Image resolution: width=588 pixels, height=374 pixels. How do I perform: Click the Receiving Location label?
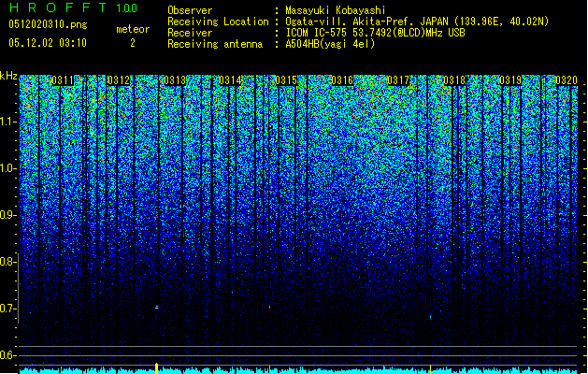point(218,22)
